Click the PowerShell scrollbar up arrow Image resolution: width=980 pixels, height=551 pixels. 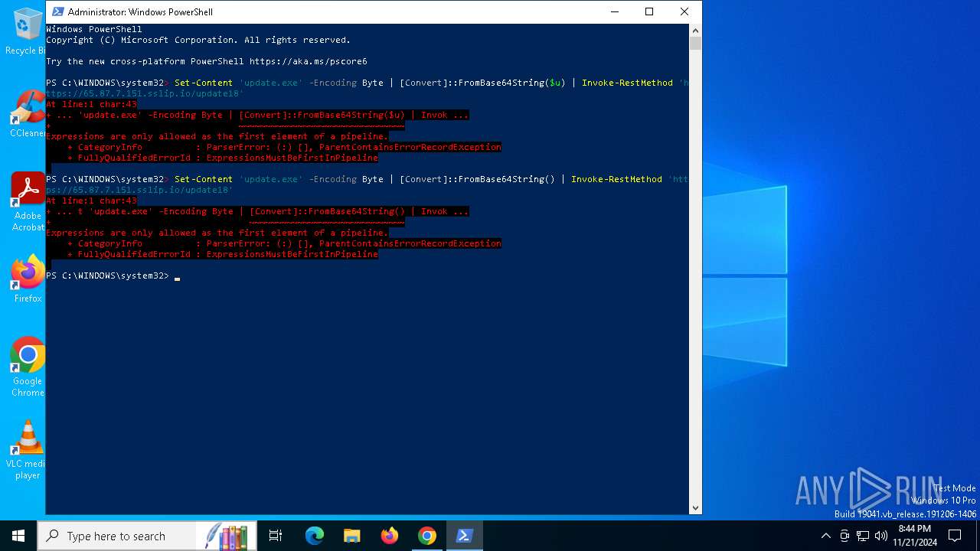pos(695,30)
